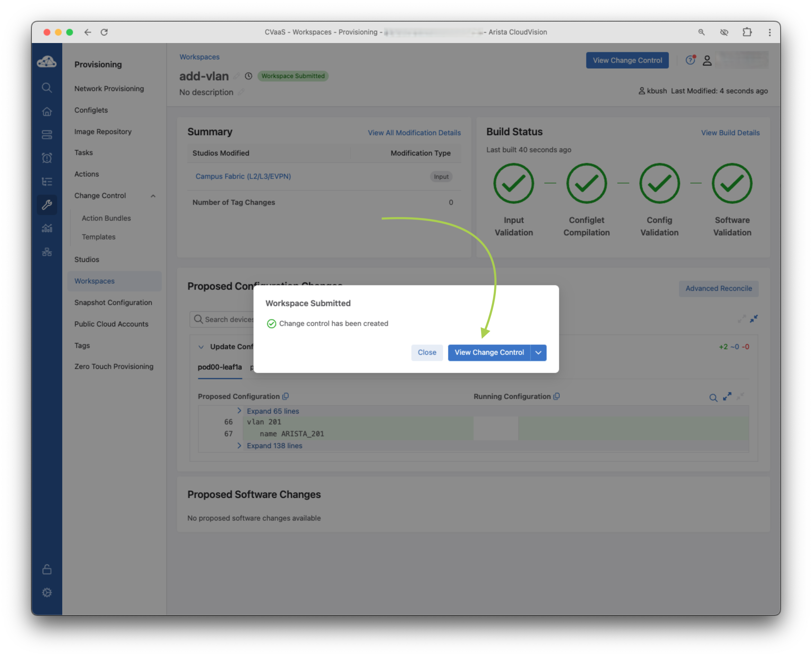Open the provisioning wrench sidebar icon
Viewport: 812px width, 657px height.
pyautogui.click(x=46, y=205)
